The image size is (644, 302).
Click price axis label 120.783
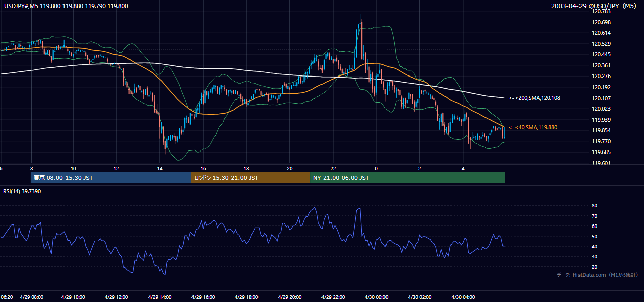pyautogui.click(x=602, y=11)
